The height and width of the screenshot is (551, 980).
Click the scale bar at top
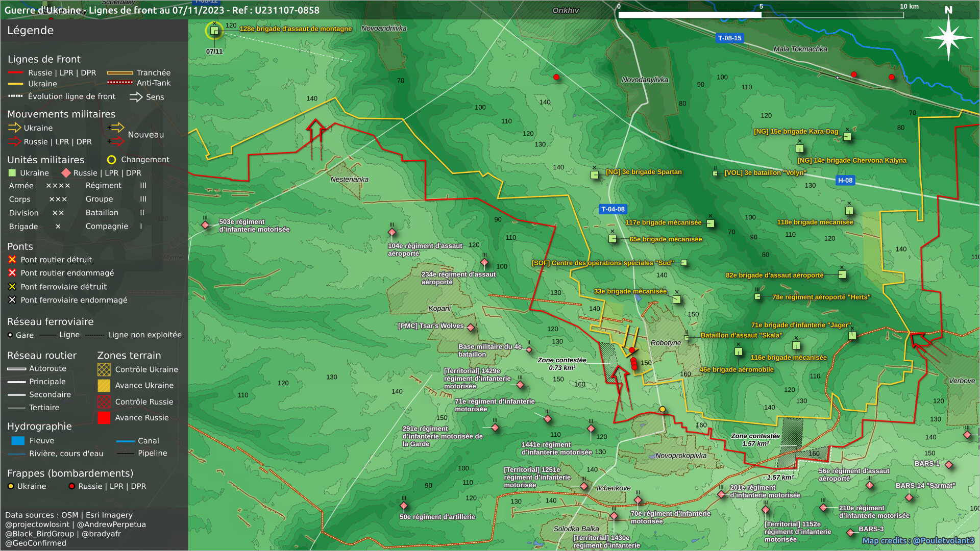tap(761, 15)
